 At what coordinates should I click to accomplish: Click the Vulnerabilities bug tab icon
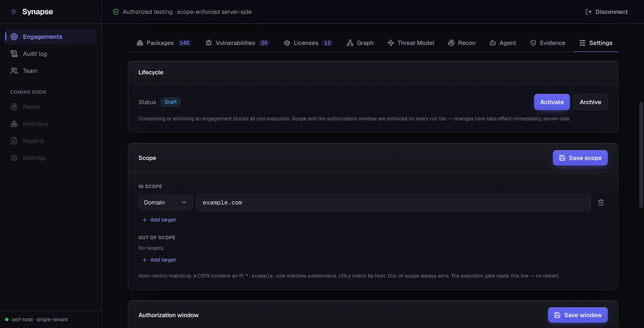(208, 43)
